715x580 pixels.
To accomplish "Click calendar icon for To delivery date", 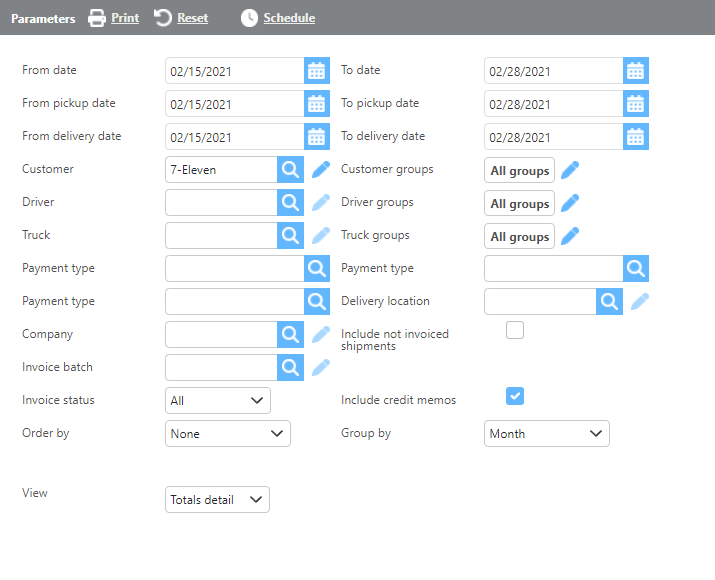I will (x=636, y=137).
